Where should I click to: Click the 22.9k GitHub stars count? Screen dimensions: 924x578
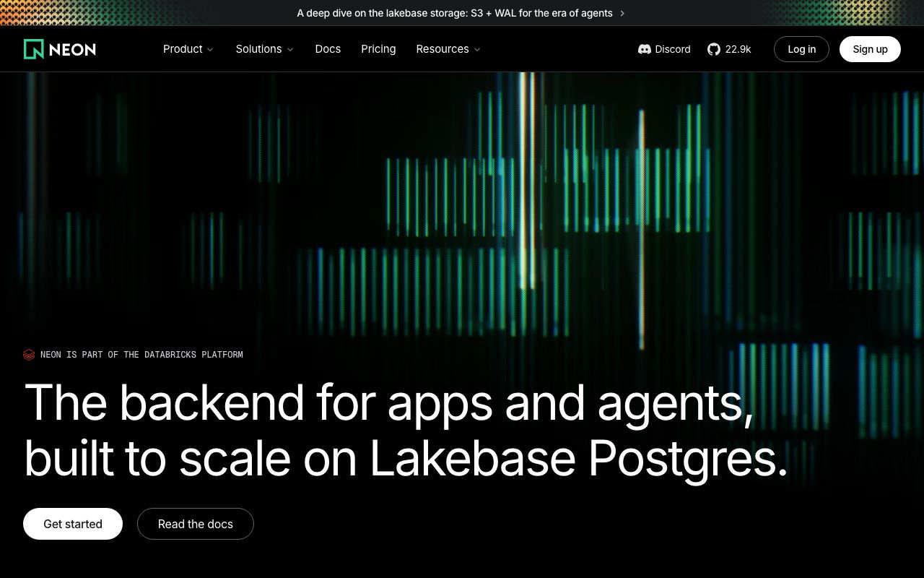pos(738,49)
